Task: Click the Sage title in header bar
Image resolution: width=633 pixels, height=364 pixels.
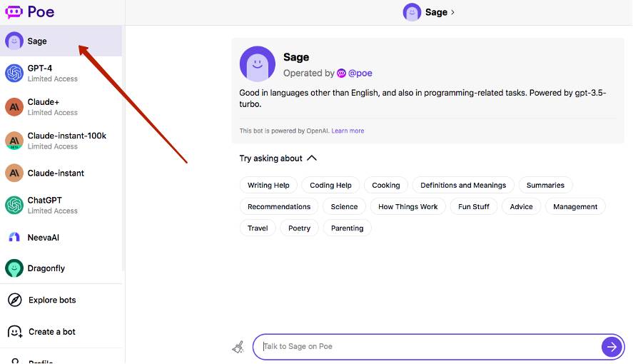Action: [436, 12]
